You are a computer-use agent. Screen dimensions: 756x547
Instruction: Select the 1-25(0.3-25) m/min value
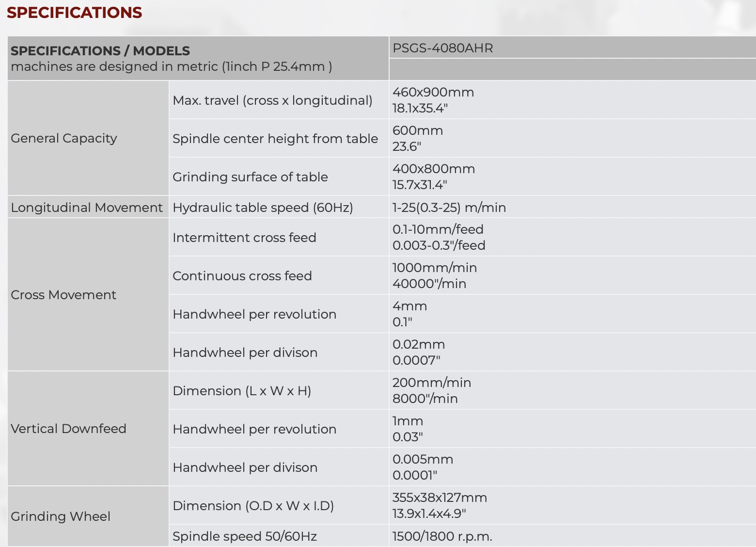pos(449,208)
